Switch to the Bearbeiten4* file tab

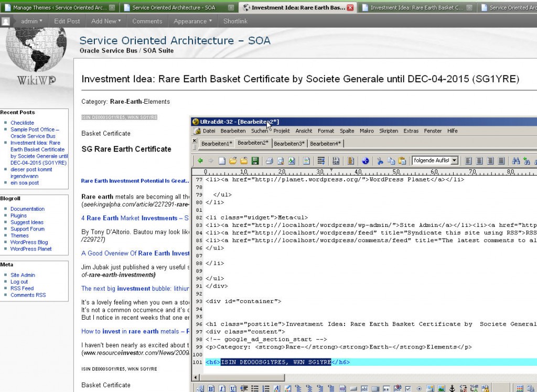[x=325, y=144]
